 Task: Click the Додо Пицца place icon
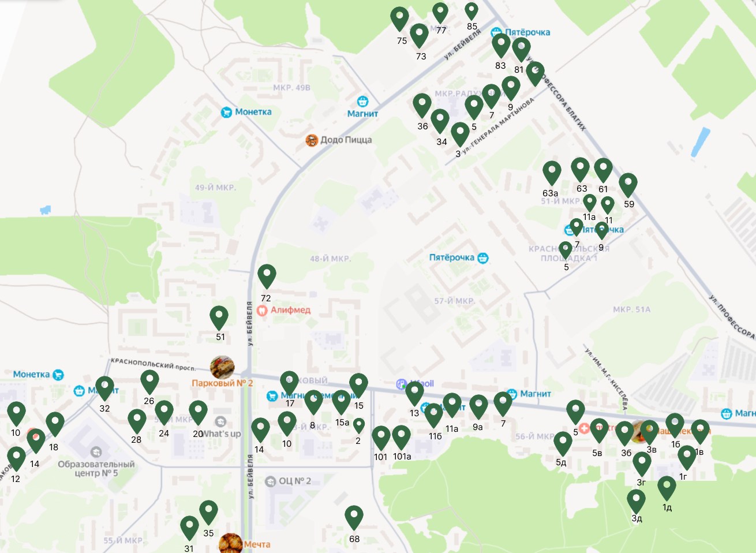click(312, 140)
